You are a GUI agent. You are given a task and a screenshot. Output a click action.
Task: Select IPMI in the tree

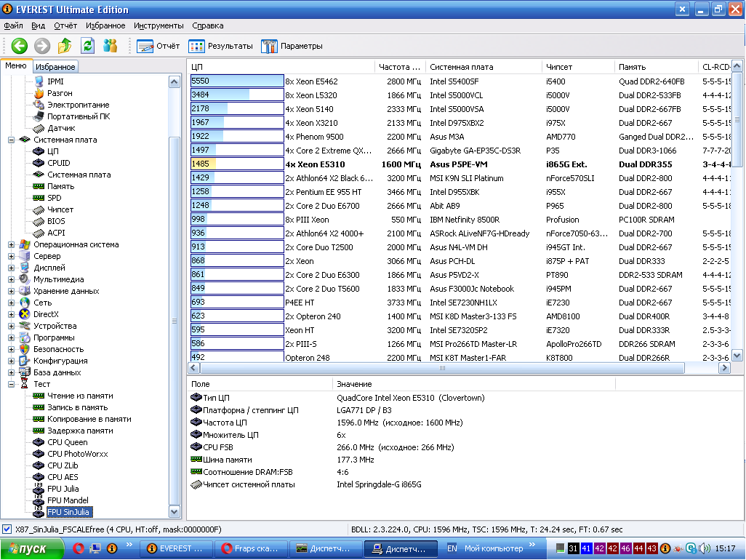click(x=55, y=81)
